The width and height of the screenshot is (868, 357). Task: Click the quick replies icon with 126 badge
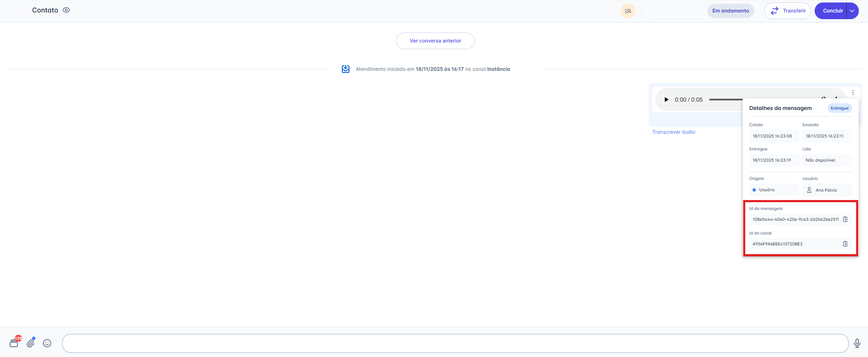pos(14,343)
